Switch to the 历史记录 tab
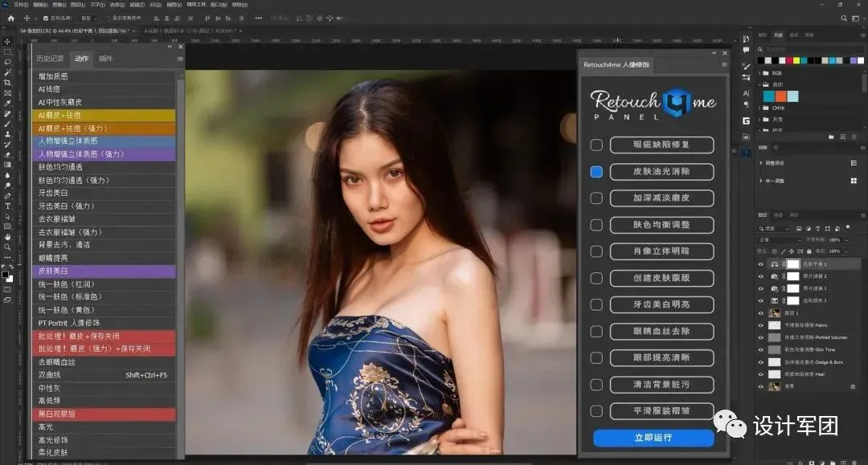The height and width of the screenshot is (465, 868). [50, 59]
